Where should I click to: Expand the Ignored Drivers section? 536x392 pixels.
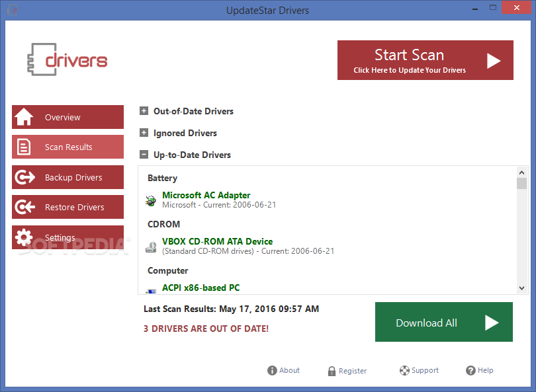coord(144,133)
